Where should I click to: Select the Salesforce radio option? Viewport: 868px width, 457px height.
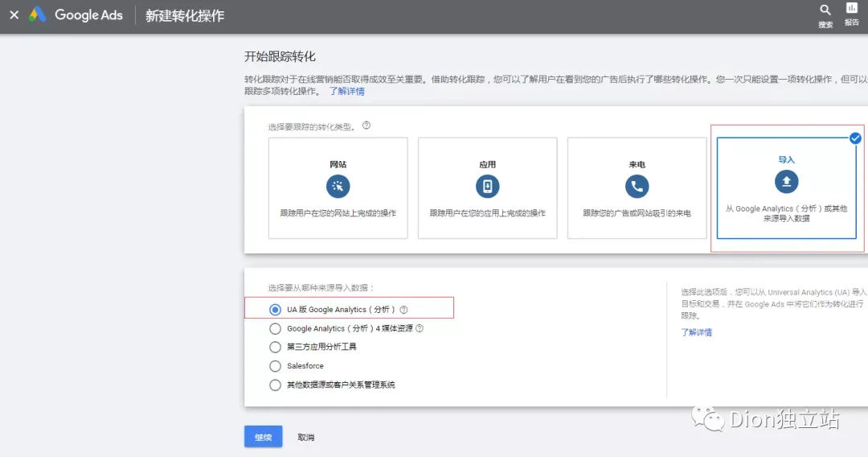(x=275, y=366)
